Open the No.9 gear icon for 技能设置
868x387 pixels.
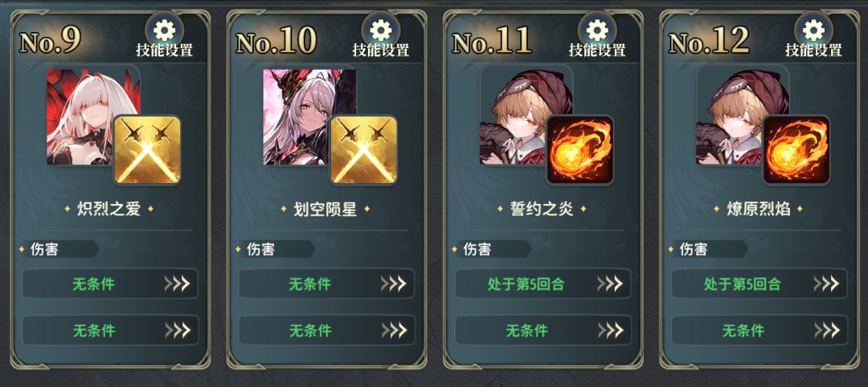click(x=165, y=29)
